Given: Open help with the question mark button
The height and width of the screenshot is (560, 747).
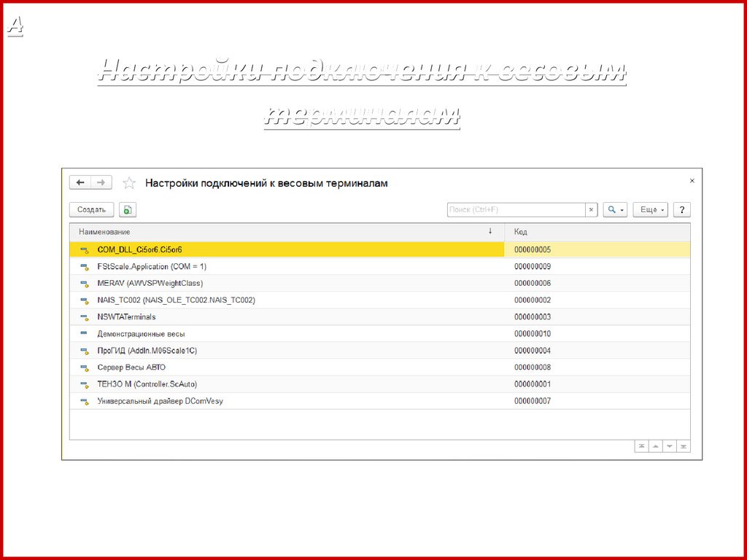Looking at the screenshot, I should coord(681,210).
